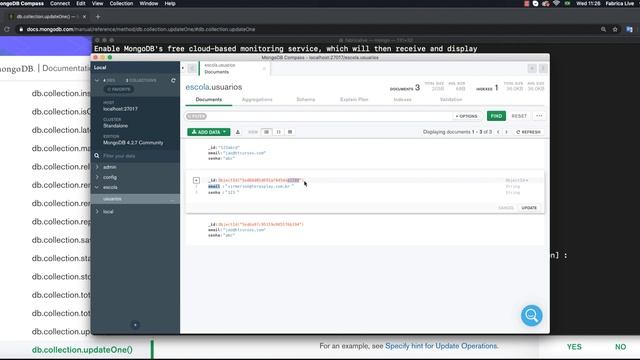Open the View menu
640x360 pixels.
[x=97, y=3]
